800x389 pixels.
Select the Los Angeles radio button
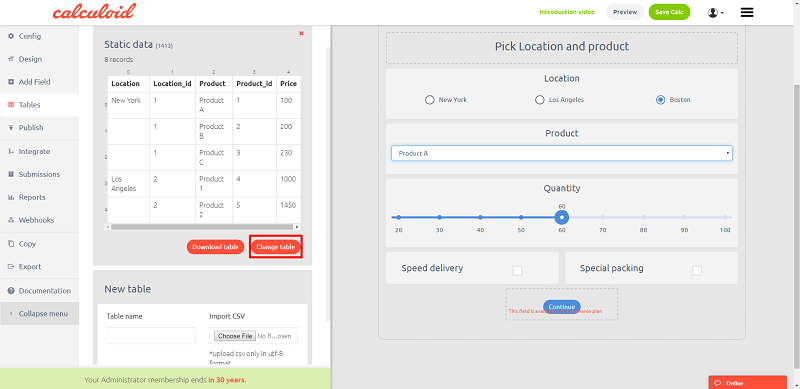pyautogui.click(x=539, y=100)
